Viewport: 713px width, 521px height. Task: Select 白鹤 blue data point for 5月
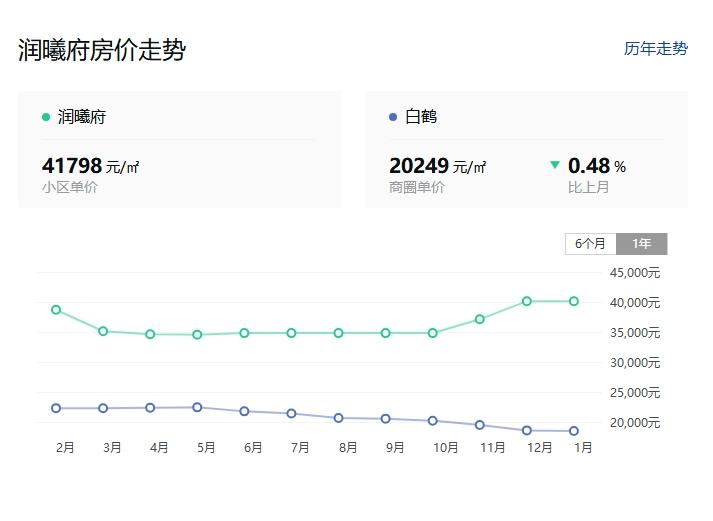(x=197, y=407)
